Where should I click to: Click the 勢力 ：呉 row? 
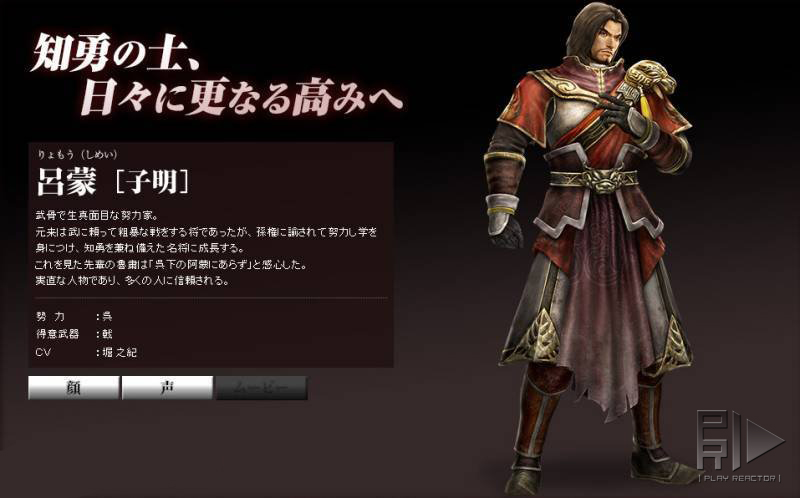(x=74, y=316)
